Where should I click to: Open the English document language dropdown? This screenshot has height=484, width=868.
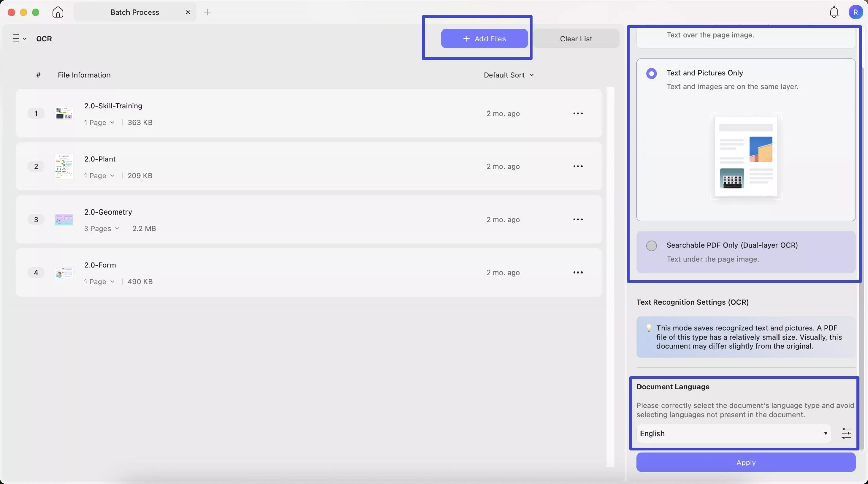733,433
